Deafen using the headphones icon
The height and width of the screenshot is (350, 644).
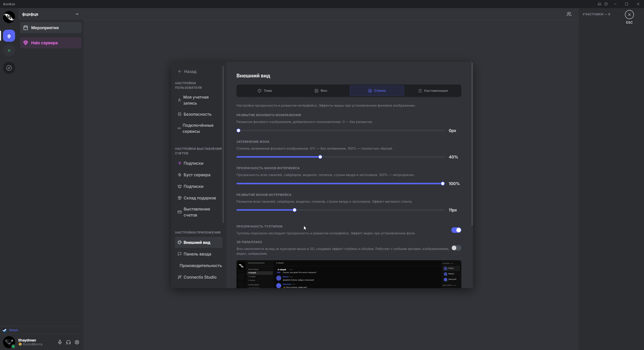pyautogui.click(x=68, y=342)
